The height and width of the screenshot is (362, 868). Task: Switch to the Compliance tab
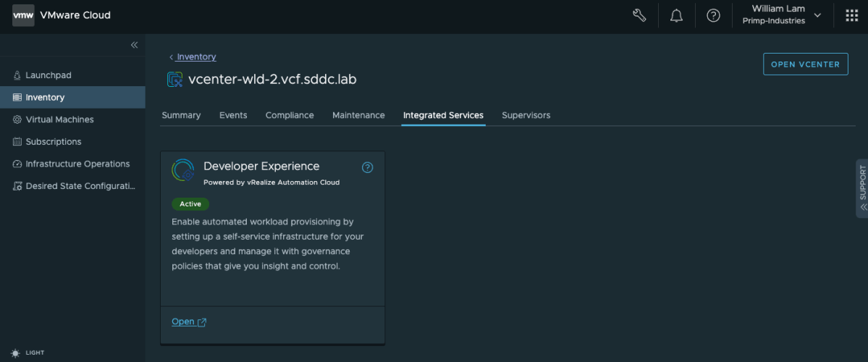tap(290, 115)
